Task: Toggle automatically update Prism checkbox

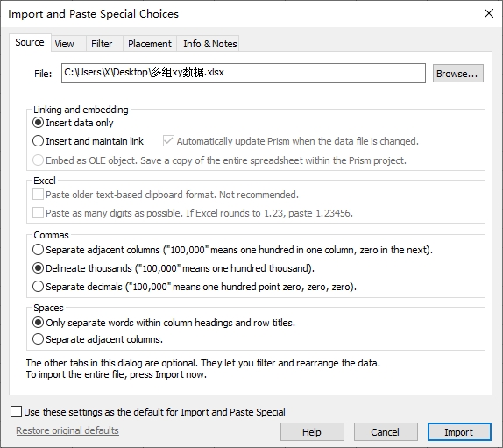Action: point(168,141)
